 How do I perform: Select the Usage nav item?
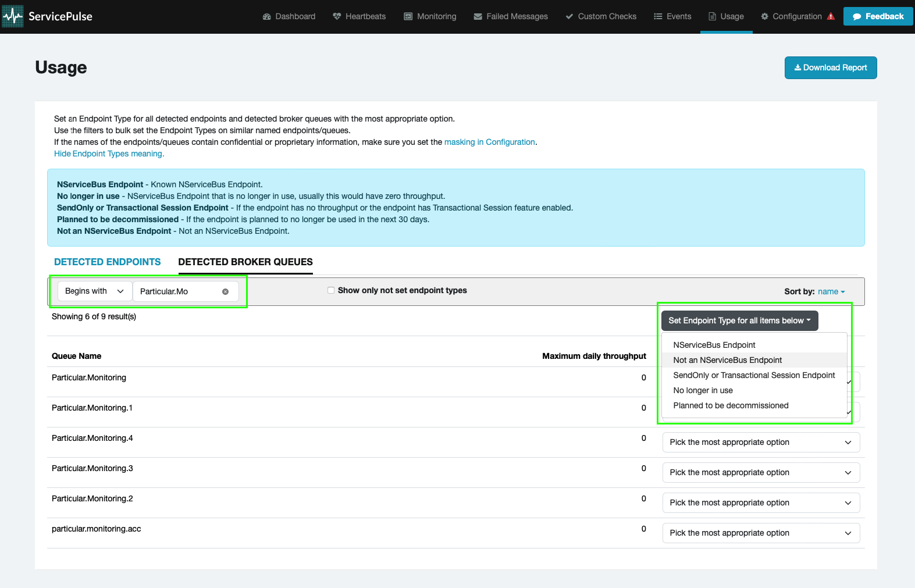(726, 16)
